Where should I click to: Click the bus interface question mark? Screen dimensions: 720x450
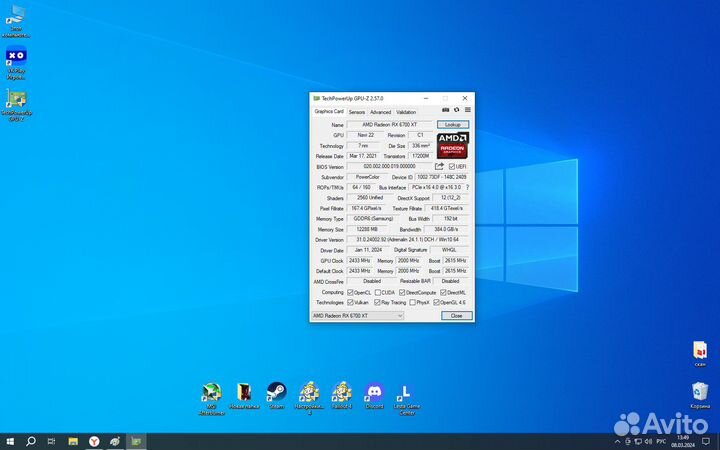[467, 187]
